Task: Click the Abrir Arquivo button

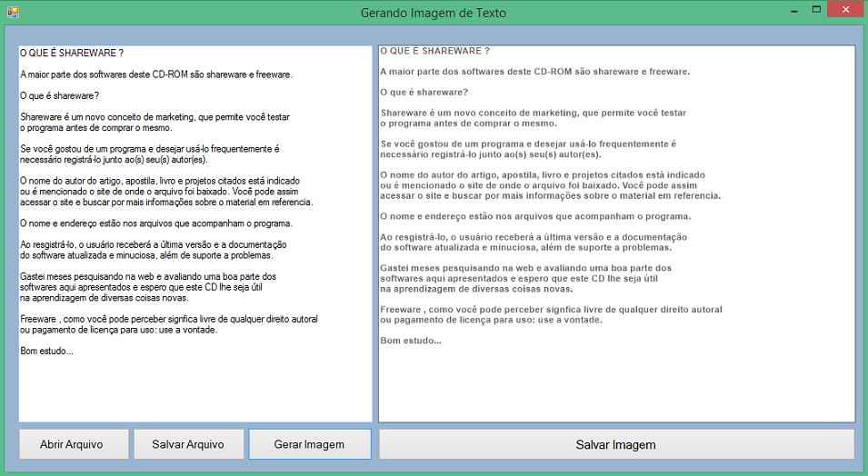Action: (74, 444)
